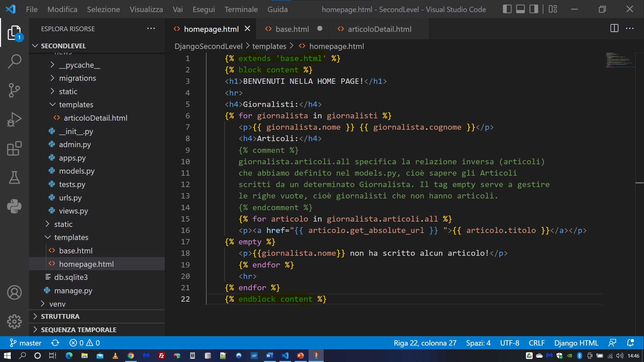
Task: Change language mode Django HTML
Action: 576,343
